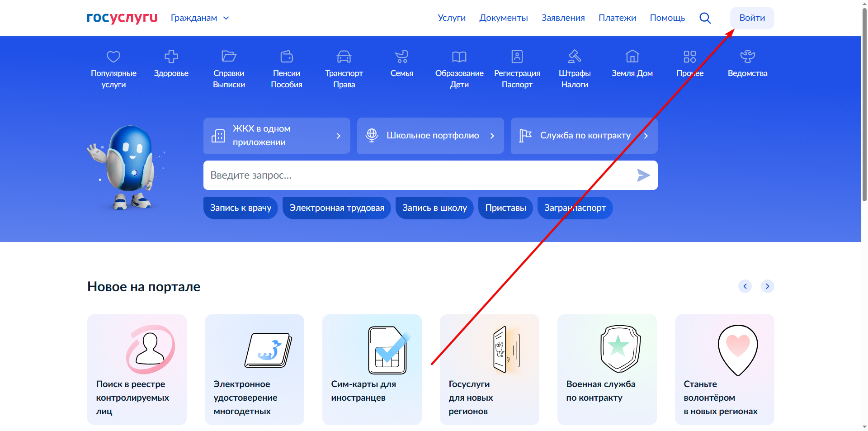Click chevron on Школьное портфолио banner
The height and width of the screenshot is (431, 868).
coord(492,136)
